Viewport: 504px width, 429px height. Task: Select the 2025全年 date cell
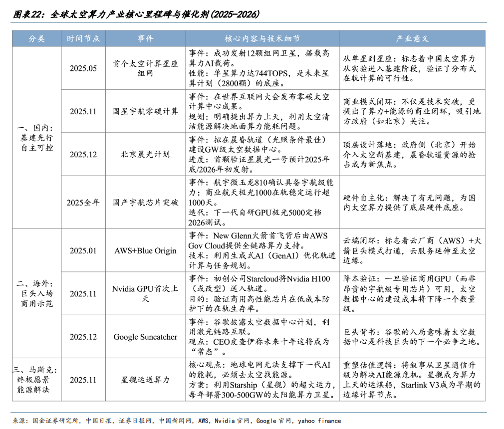(x=83, y=203)
